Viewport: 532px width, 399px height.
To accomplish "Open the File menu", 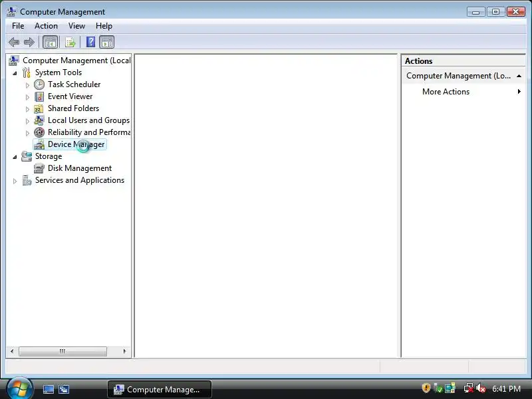I will coord(18,26).
